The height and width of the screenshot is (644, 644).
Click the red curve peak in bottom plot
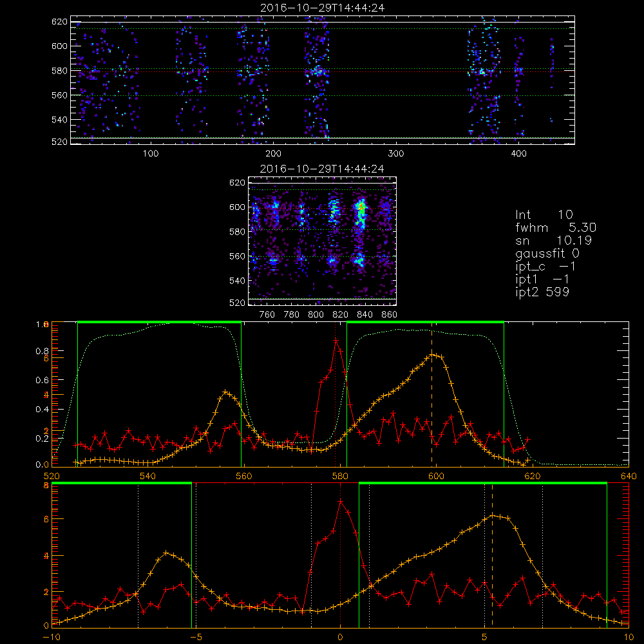tap(341, 501)
